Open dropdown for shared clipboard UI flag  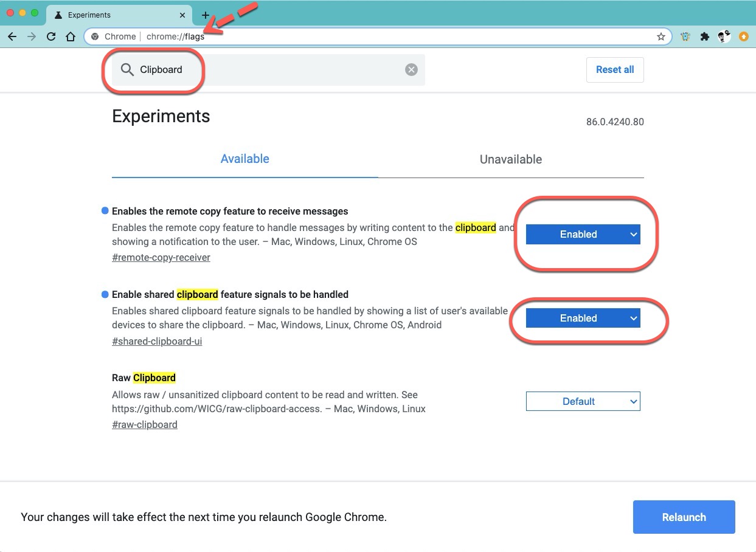(x=583, y=319)
